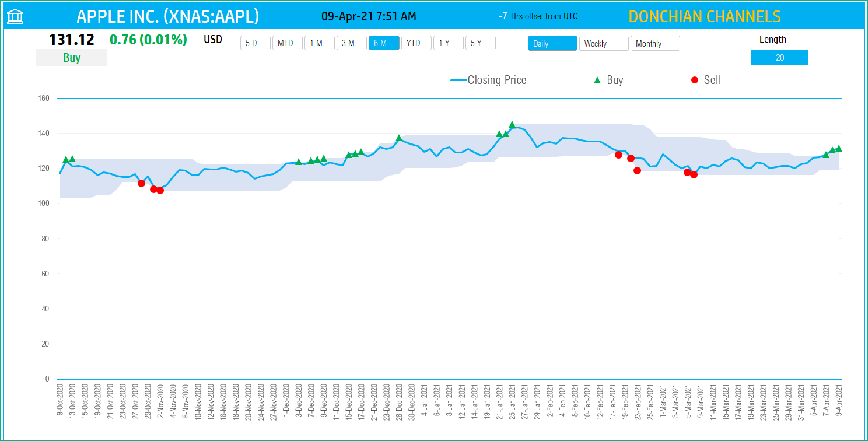Click the bank building icon
The height and width of the screenshot is (441, 868).
pos(15,17)
